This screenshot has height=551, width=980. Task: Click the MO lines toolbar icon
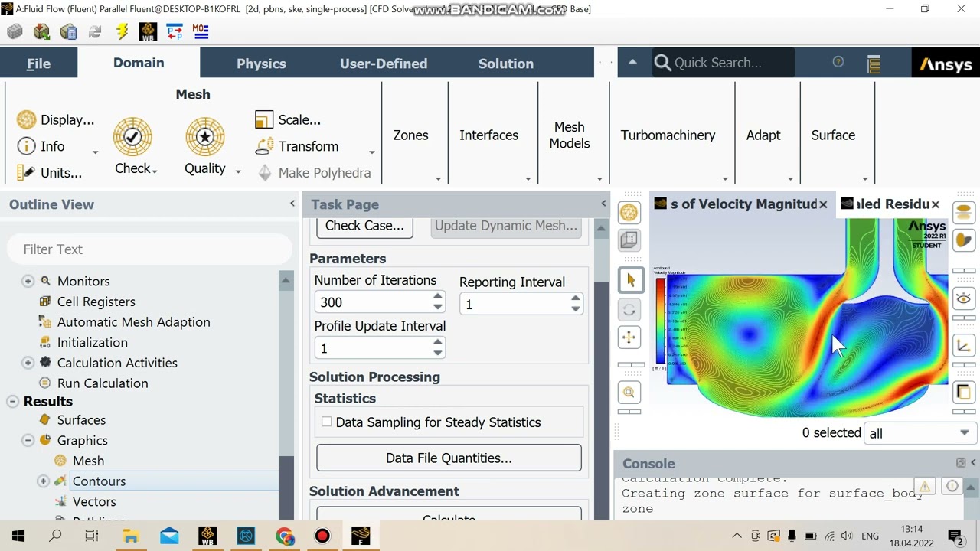tap(201, 31)
